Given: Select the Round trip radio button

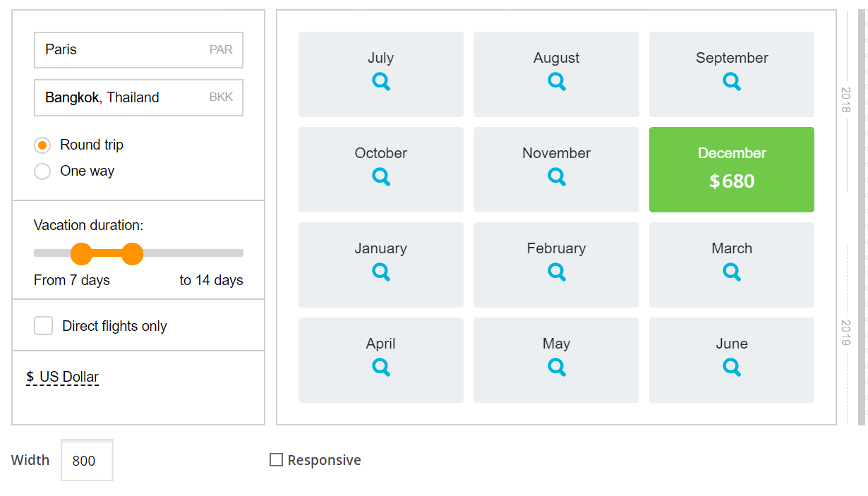Looking at the screenshot, I should pos(42,145).
